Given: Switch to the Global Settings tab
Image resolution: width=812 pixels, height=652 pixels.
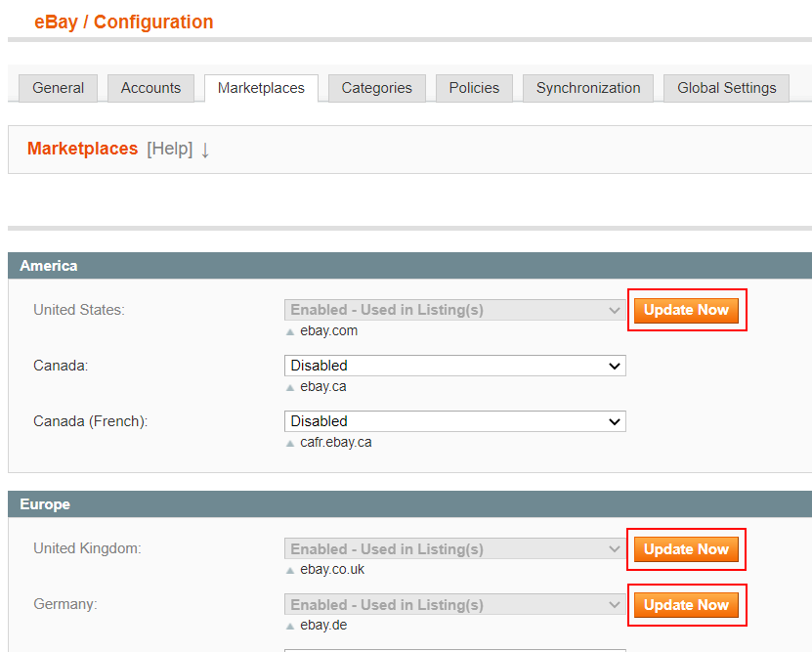Looking at the screenshot, I should pos(726,88).
